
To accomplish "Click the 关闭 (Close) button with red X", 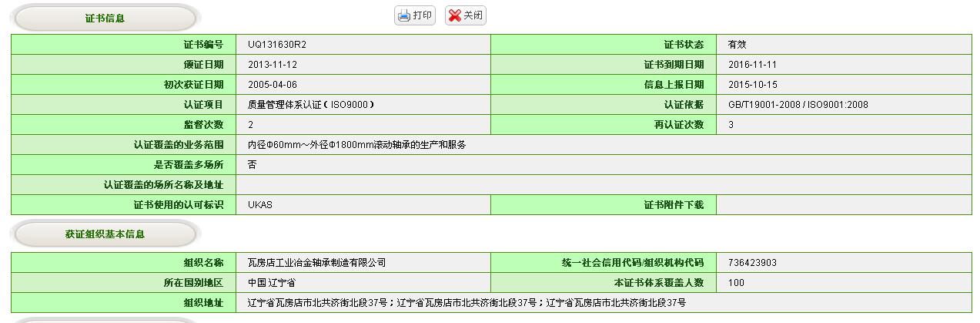I will (x=466, y=15).
